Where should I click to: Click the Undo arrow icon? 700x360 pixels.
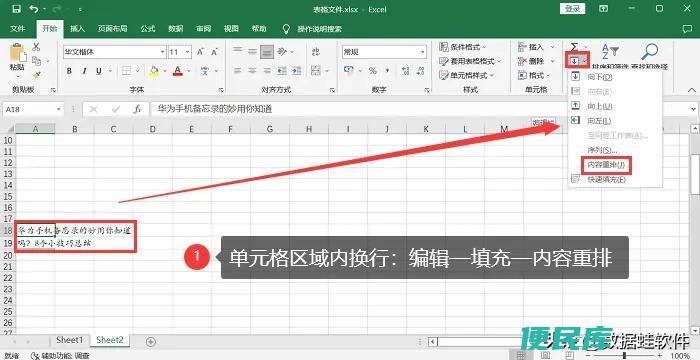tap(34, 9)
